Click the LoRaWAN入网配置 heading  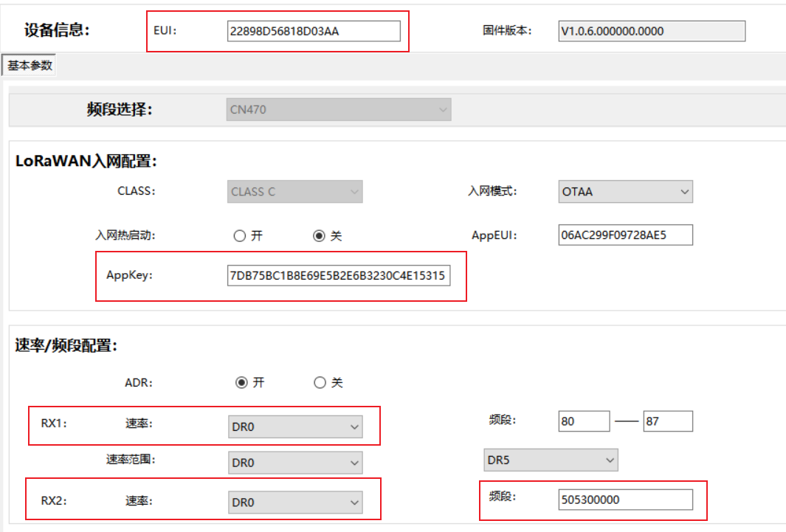point(86,162)
